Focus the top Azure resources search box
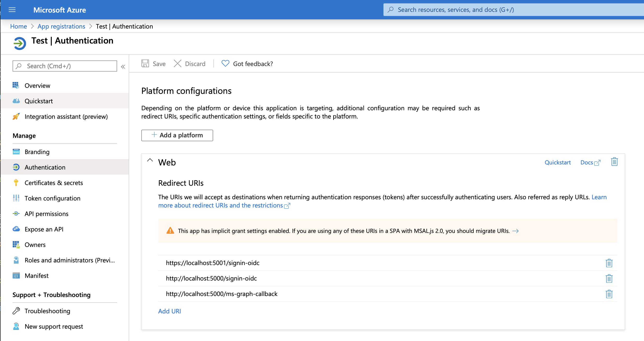The height and width of the screenshot is (341, 644). (514, 9)
